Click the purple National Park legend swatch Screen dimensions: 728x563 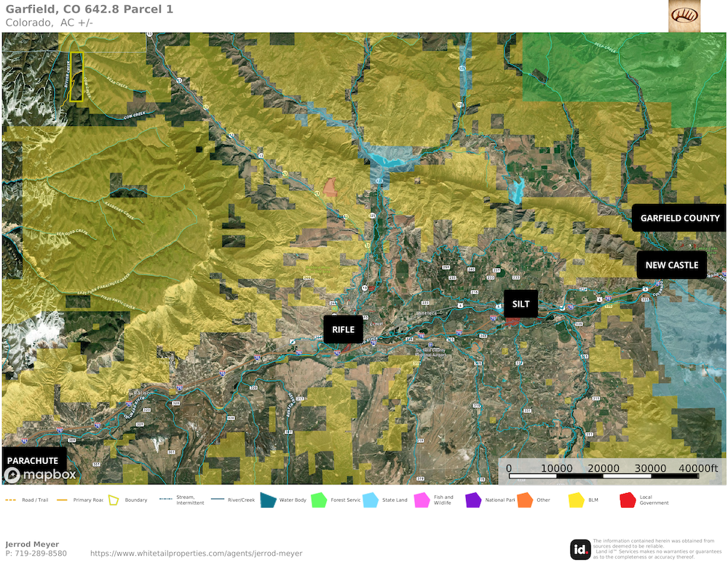(x=473, y=500)
